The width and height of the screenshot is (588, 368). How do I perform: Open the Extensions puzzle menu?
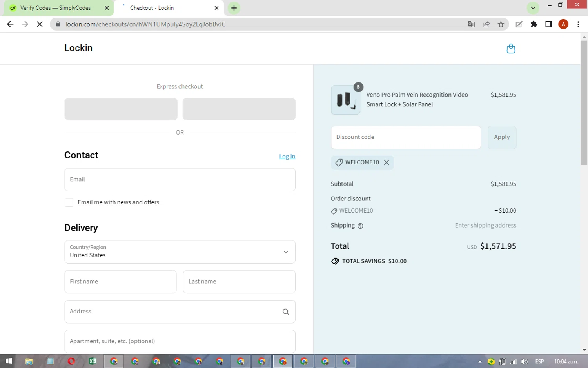click(534, 24)
